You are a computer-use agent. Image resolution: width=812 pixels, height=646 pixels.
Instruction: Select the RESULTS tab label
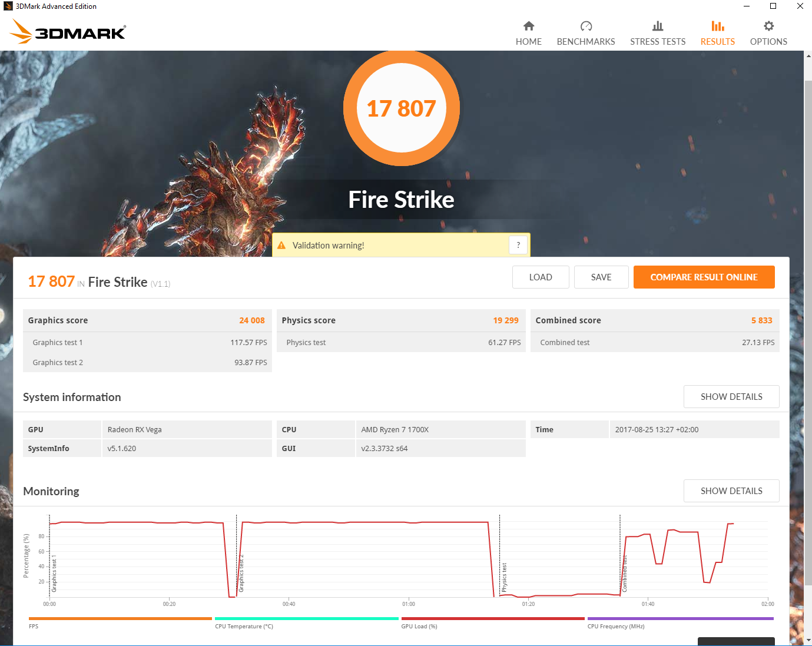[x=718, y=42]
